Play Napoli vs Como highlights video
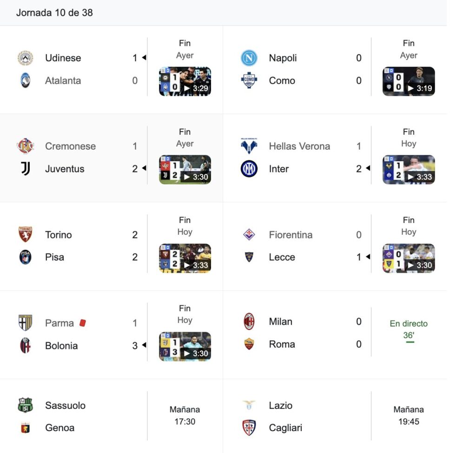 (409, 82)
